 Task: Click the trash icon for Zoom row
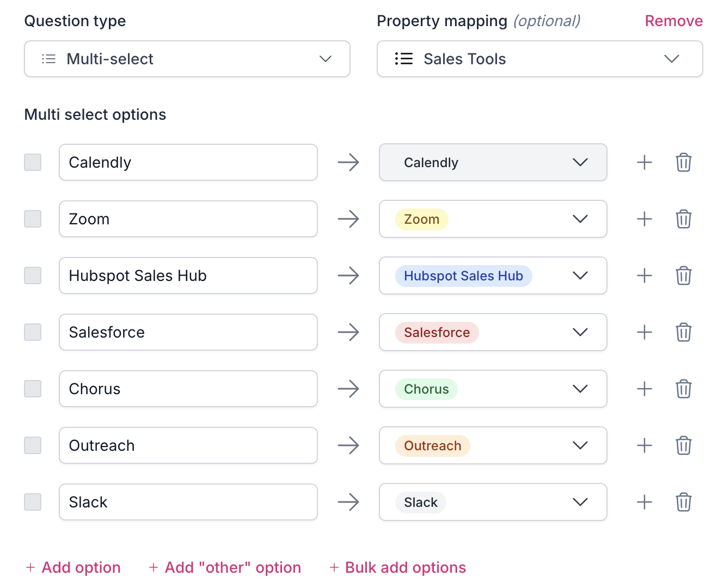(x=683, y=219)
